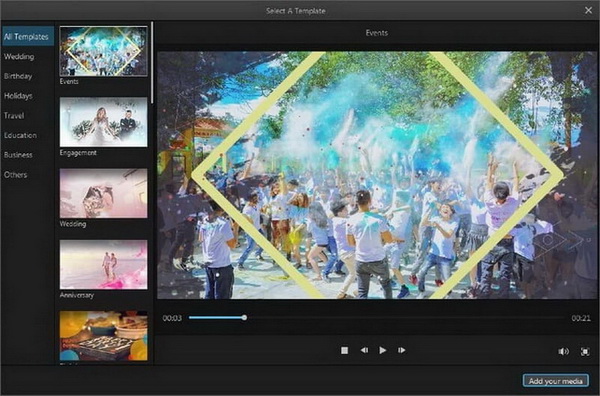Click the preview playback progress slider handle
Viewport: 600px width, 396px height.
[244, 318]
